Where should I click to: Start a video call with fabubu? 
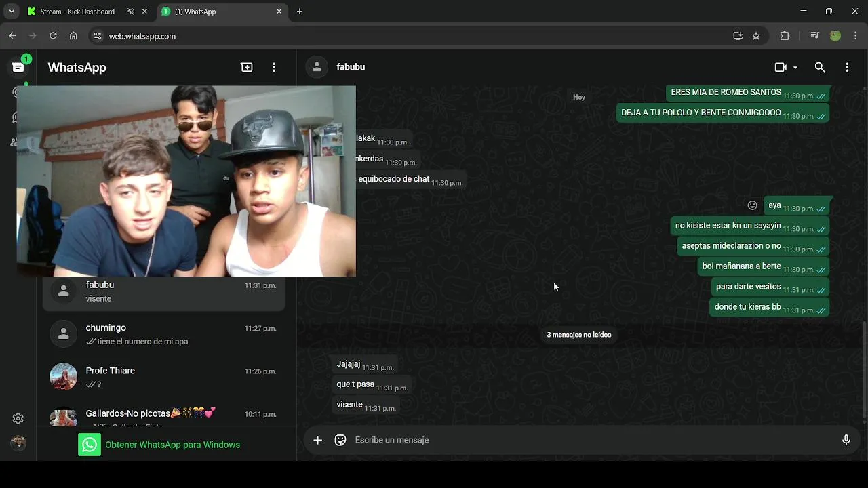click(781, 67)
